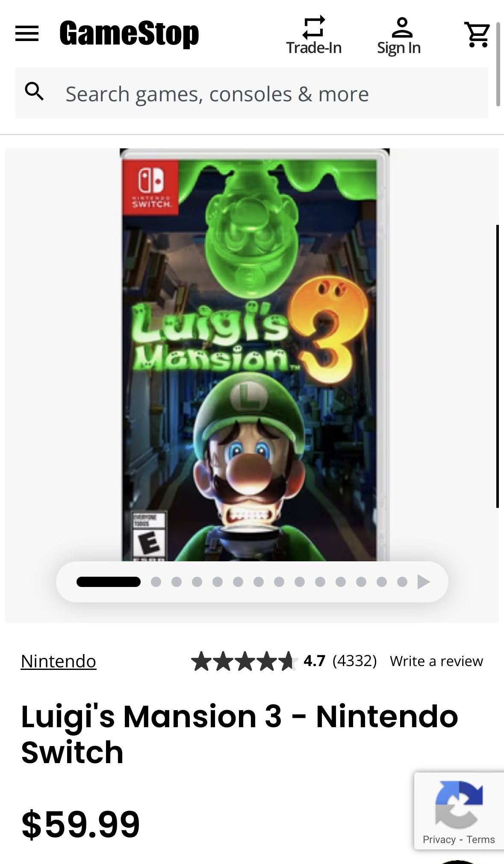This screenshot has width=504, height=864.
Task: Open the reCAPTCHA Privacy link
Action: (x=439, y=840)
